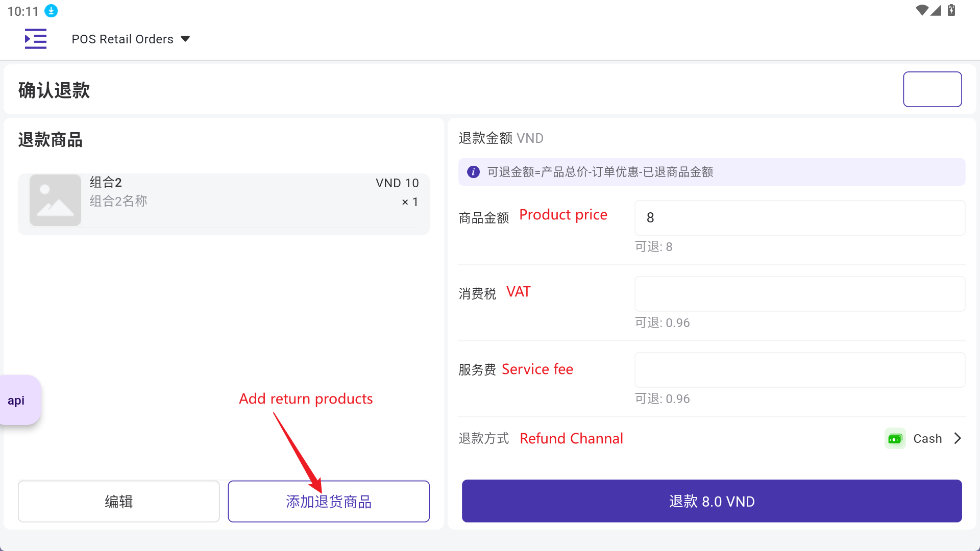
Task: Click the VAT amount input field
Action: tap(799, 294)
